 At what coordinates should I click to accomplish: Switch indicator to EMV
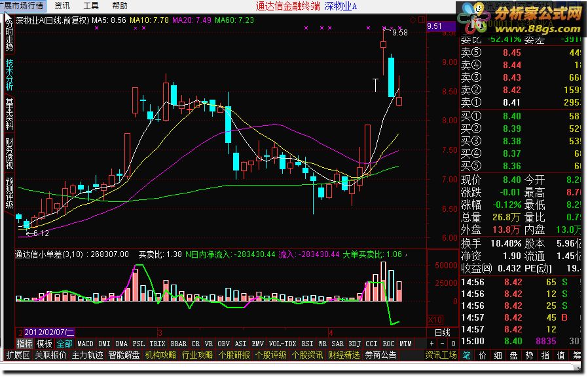(x=257, y=344)
